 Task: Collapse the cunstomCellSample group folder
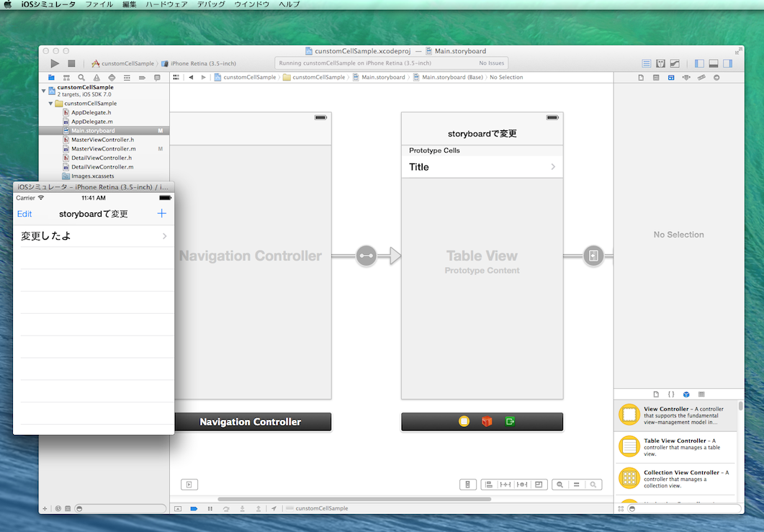(50, 103)
